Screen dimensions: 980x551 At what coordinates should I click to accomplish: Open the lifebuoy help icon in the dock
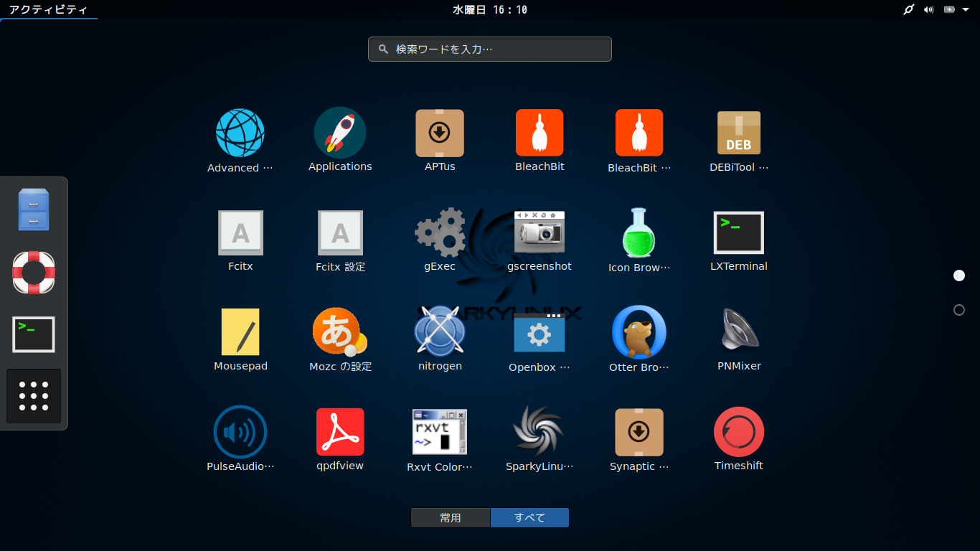click(34, 272)
